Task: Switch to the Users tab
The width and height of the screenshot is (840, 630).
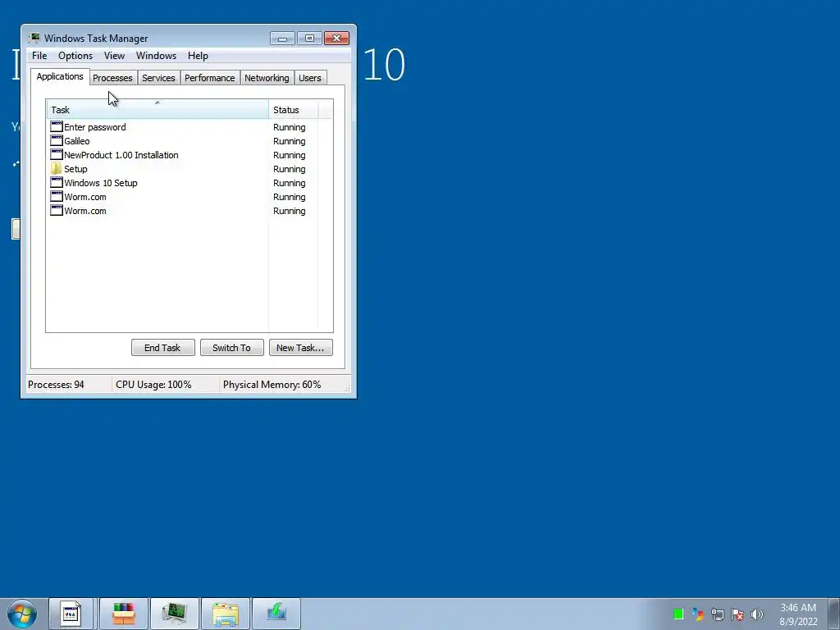Action: pos(309,78)
